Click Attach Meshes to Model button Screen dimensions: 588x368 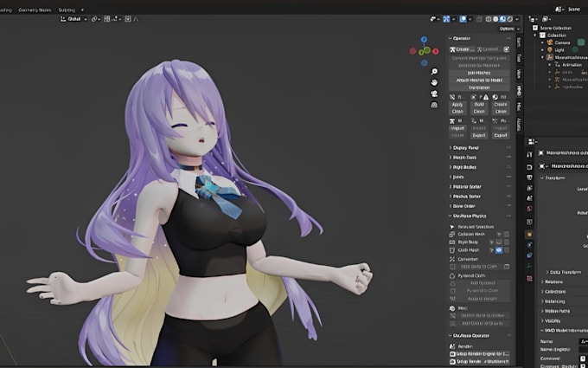[x=479, y=81]
